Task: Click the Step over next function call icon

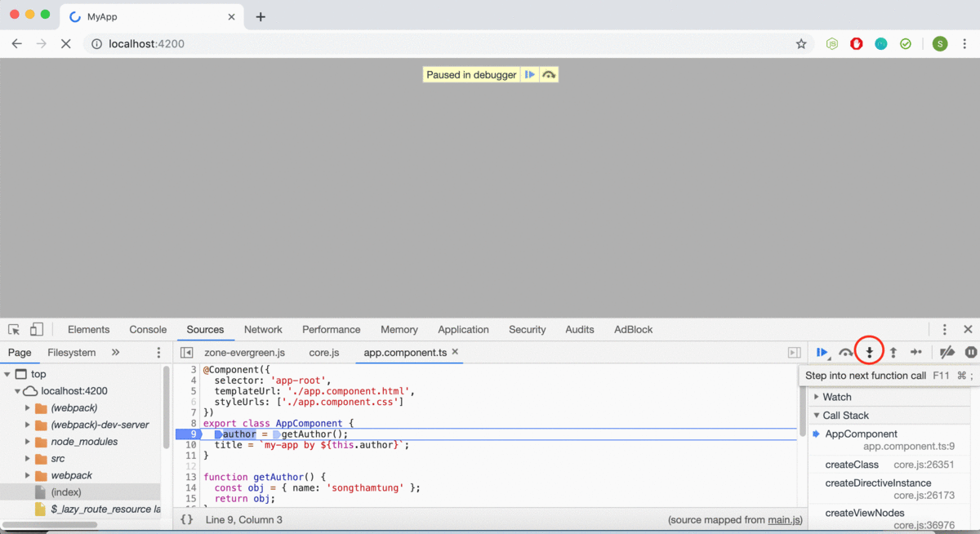Action: pos(846,352)
